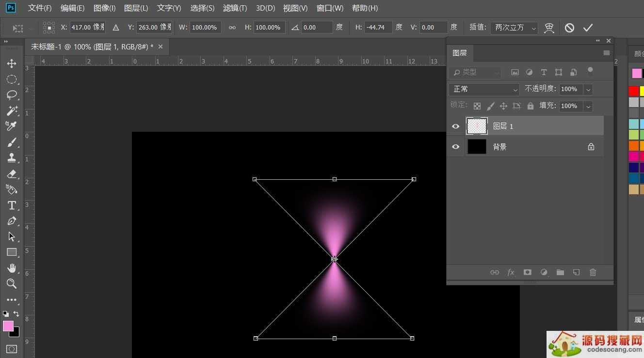The width and height of the screenshot is (644, 358).
Task: Open the extra tools ellipsis menu
Action: coord(12,299)
